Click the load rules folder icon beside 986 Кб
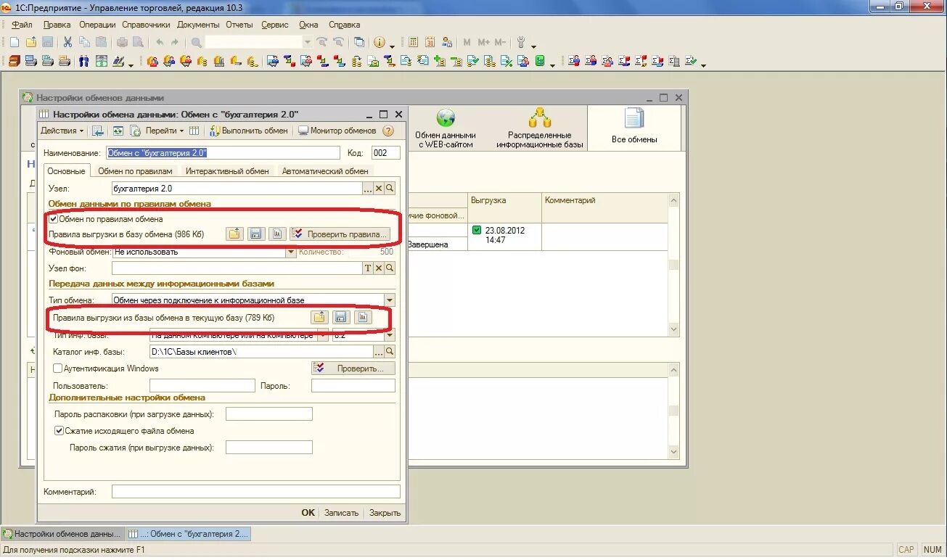The image size is (947, 560). [234, 234]
